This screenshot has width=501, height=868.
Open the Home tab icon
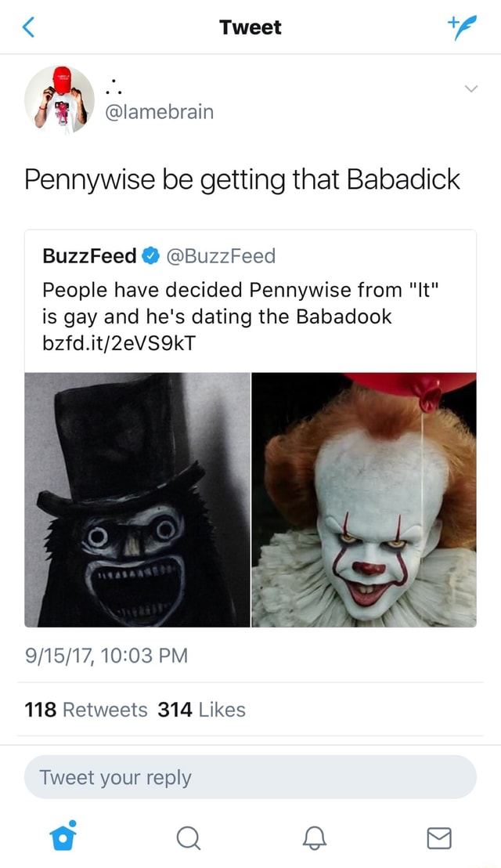coord(62,837)
